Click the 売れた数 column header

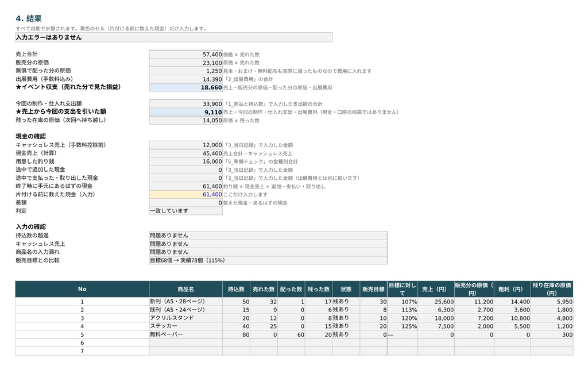[x=264, y=289]
